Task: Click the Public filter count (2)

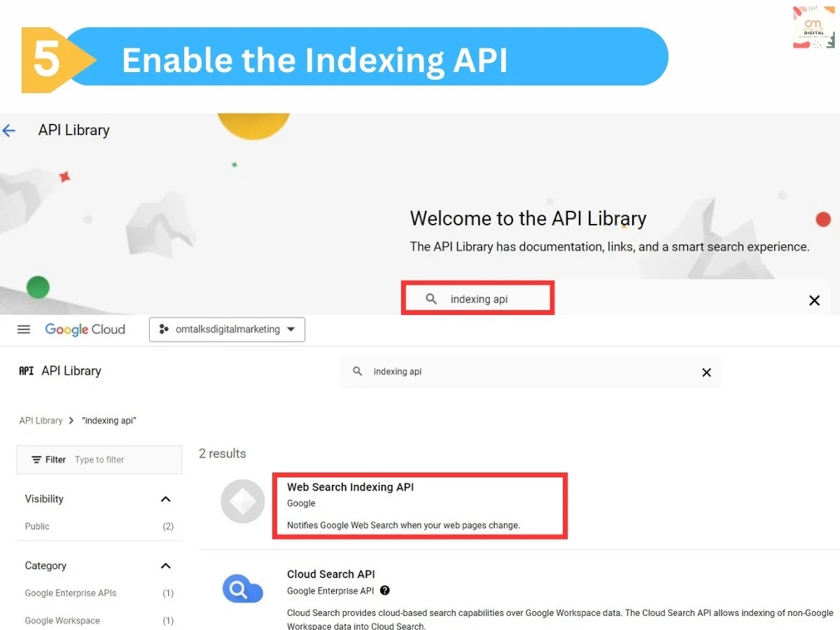Action: click(x=168, y=526)
